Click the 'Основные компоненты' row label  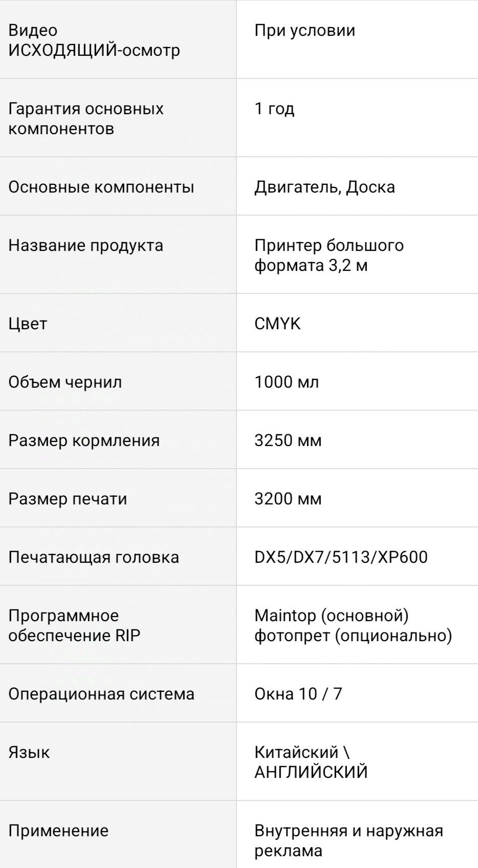tap(101, 187)
